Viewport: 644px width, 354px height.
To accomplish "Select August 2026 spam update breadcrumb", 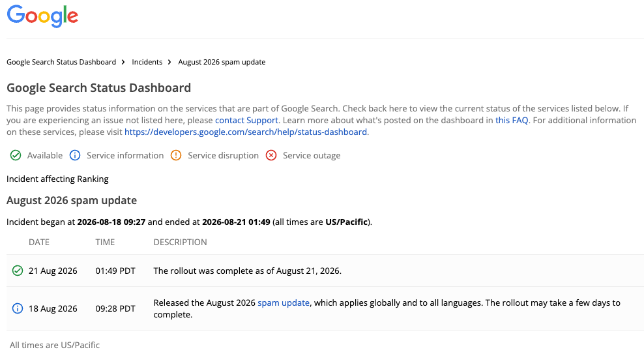I will click(x=222, y=62).
